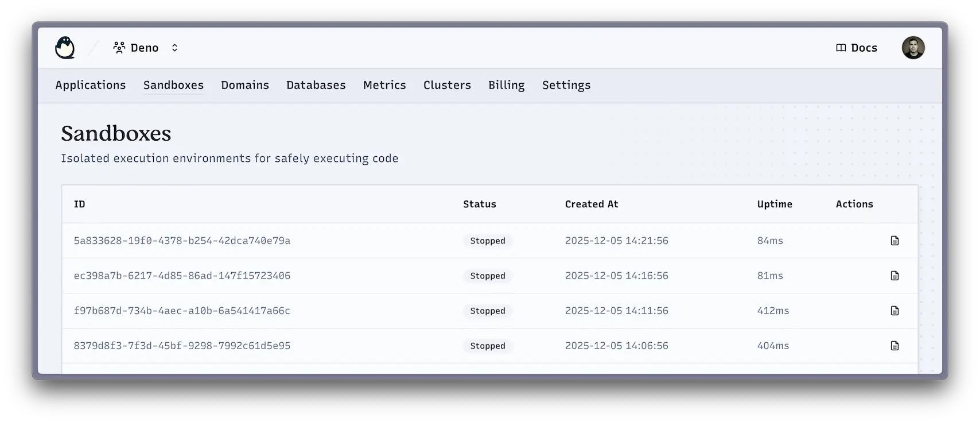Click the team people icon beside Deno
The height and width of the screenshot is (422, 980).
(x=119, y=48)
